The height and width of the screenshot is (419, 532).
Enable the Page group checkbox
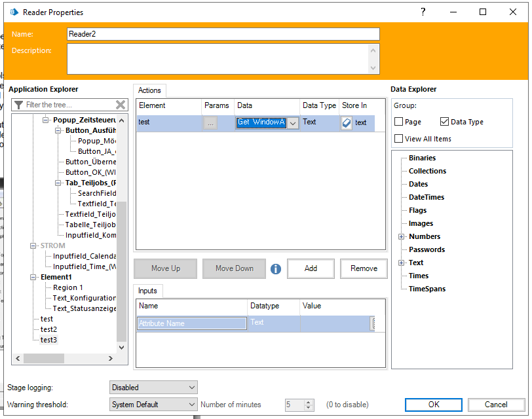tap(399, 122)
